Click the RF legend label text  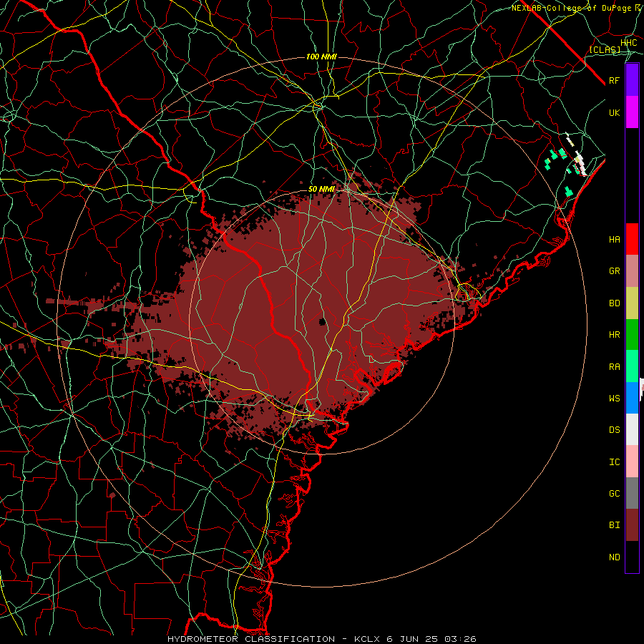[615, 81]
